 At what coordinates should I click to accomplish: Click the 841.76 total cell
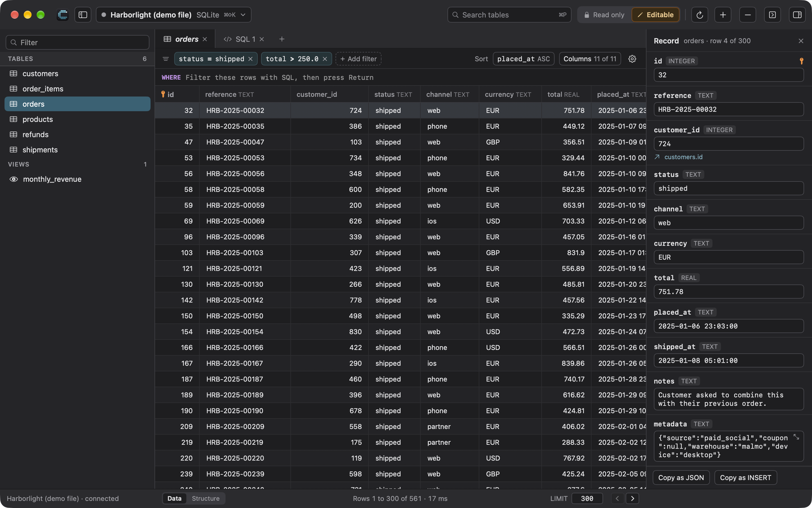(566, 174)
